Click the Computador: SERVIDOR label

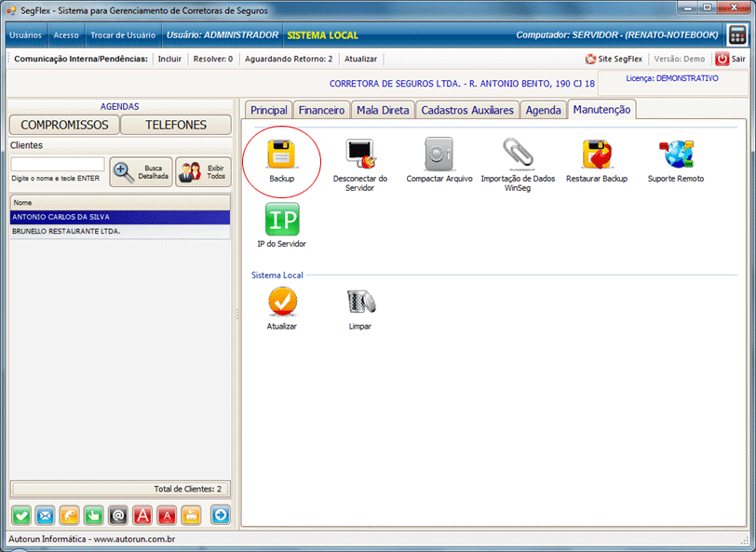tap(617, 35)
